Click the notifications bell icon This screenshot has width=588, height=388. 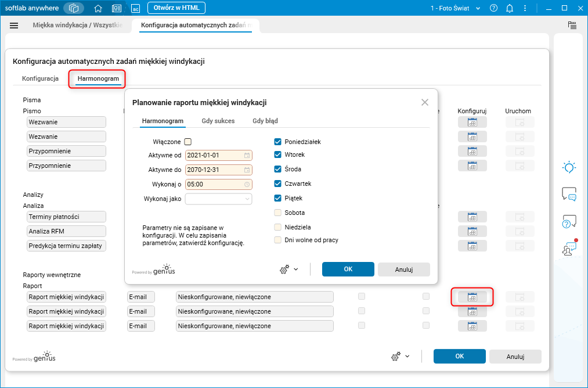509,9
